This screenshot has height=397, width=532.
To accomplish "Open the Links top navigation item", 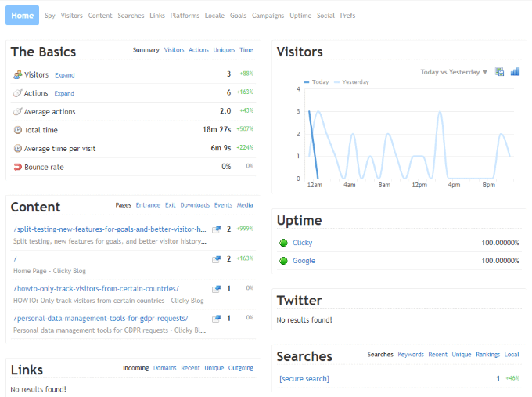I will tap(157, 16).
